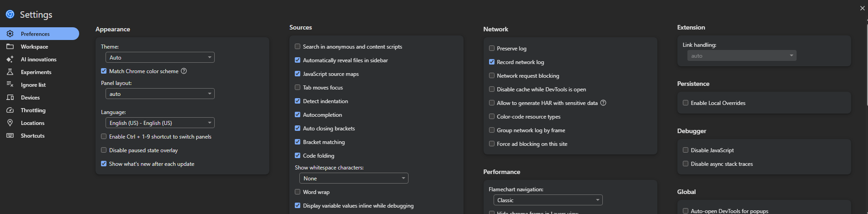
Task: Open the Shortcuts tab
Action: point(40,135)
